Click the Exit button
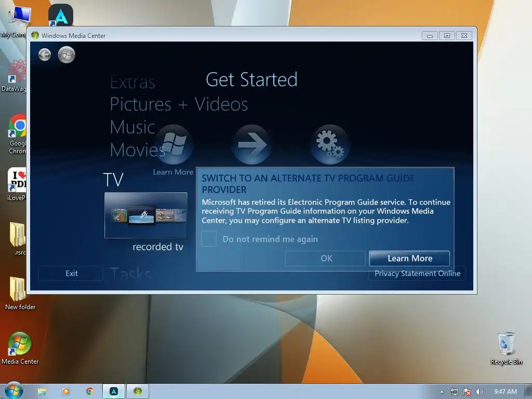This screenshot has height=399, width=532. [71, 273]
